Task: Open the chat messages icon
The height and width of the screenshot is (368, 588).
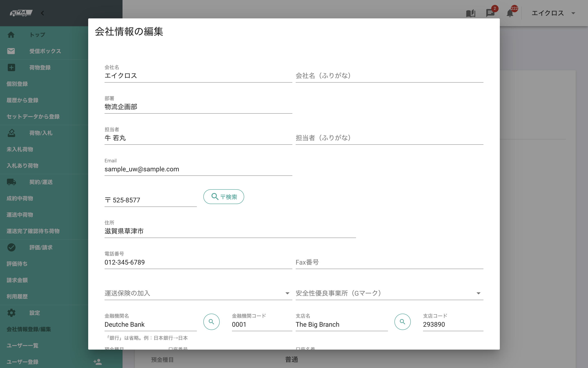Action: [x=490, y=13]
